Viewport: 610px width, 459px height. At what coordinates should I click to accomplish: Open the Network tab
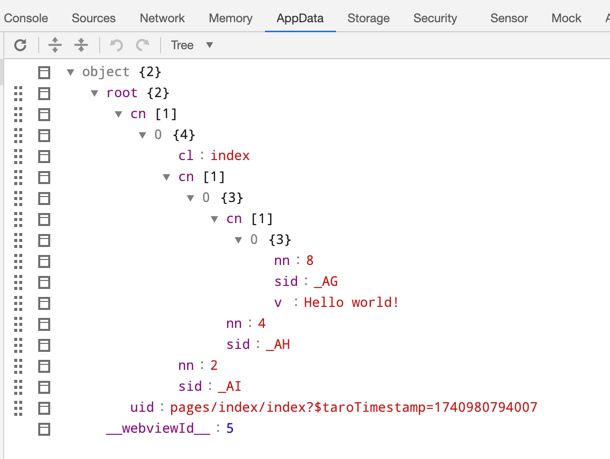(x=162, y=18)
